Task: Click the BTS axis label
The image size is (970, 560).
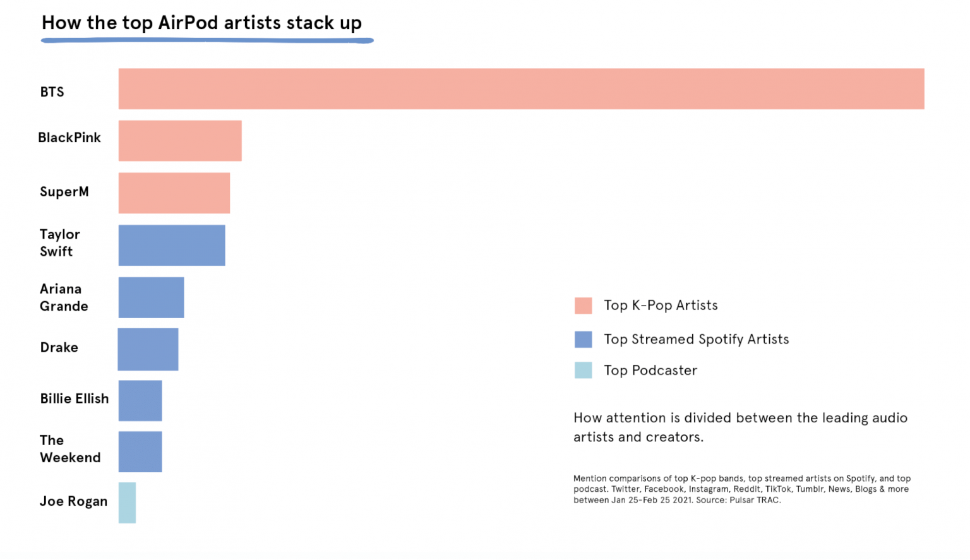Action: [52, 92]
